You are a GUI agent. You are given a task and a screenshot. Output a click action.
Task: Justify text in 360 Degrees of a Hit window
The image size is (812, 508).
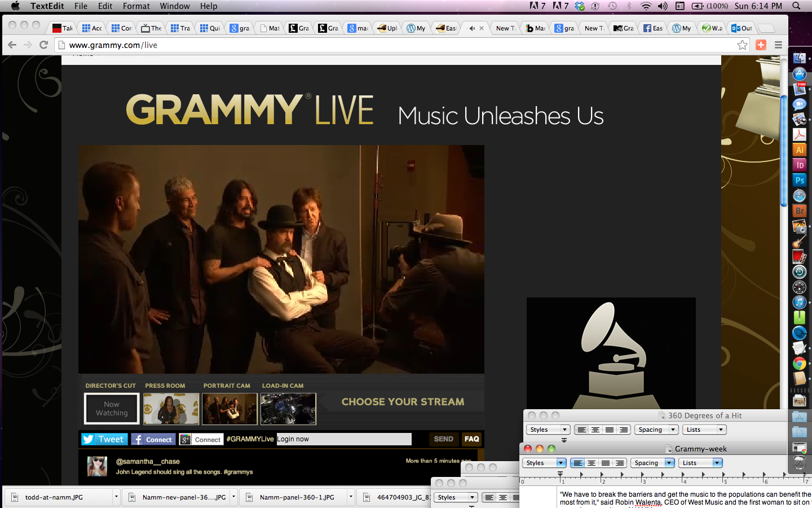pyautogui.click(x=610, y=430)
